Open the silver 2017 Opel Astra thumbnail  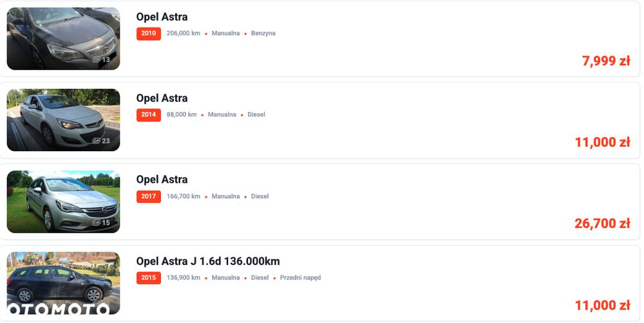(x=63, y=201)
